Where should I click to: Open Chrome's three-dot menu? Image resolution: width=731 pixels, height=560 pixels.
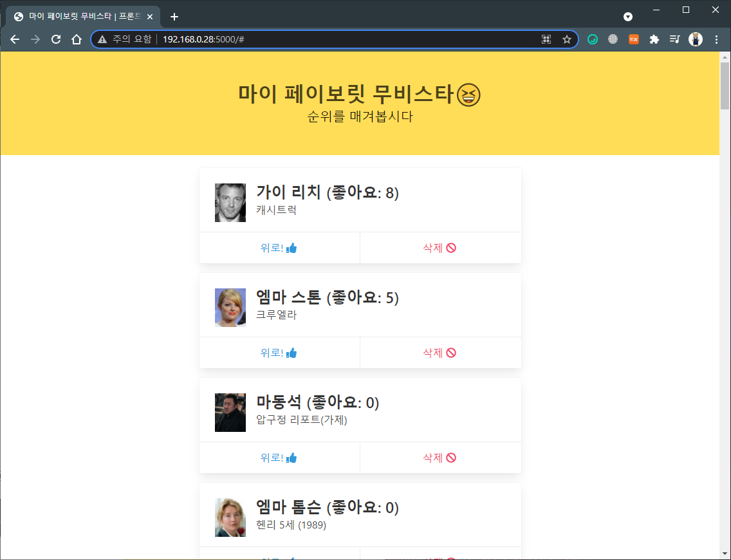(717, 39)
